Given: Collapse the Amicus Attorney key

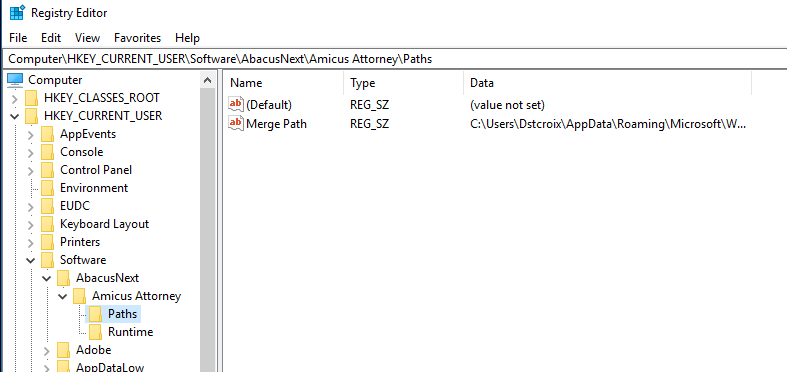Looking at the screenshot, I should pos(63,296).
